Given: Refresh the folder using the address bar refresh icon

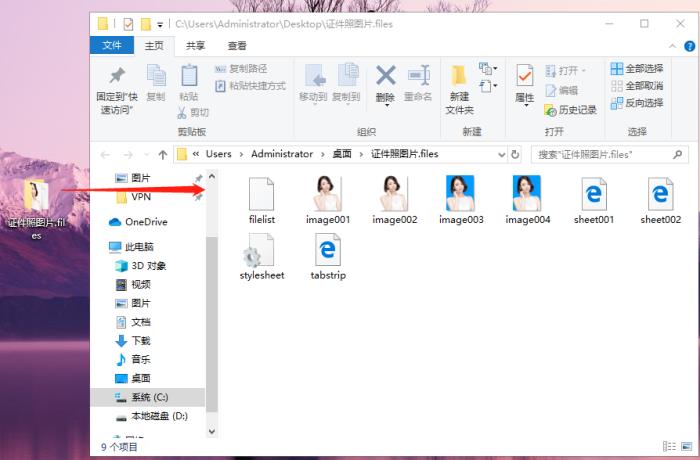Looking at the screenshot, I should coord(515,155).
